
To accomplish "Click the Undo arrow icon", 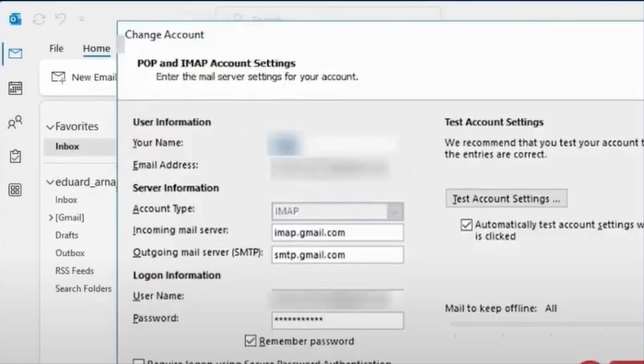I will [61, 19].
